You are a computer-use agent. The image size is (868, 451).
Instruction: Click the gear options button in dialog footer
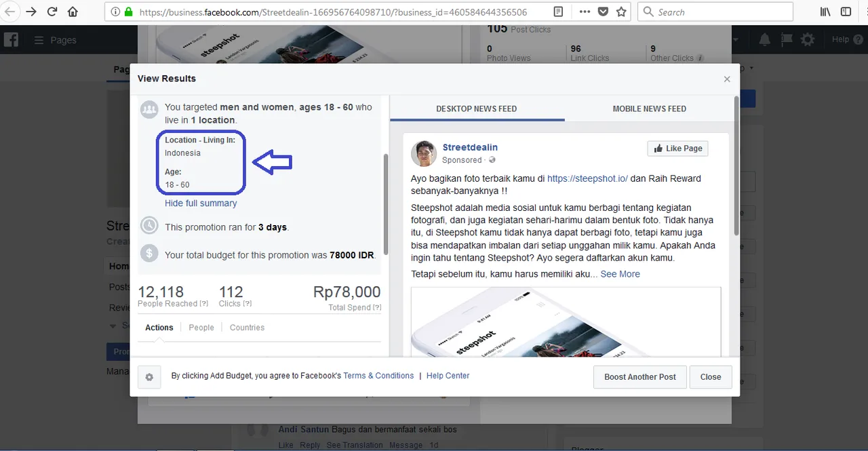click(x=149, y=377)
